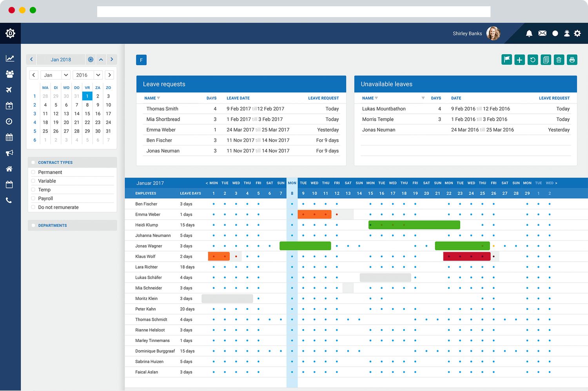The height and width of the screenshot is (391, 588).
Task: Open the megaphone announcements icon in sidebar
Action: [9, 153]
